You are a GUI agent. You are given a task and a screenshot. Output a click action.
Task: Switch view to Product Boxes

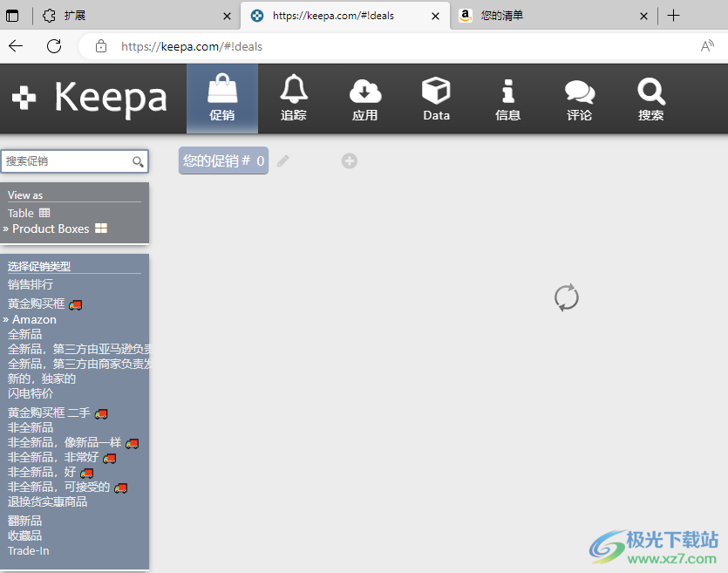[59, 229]
